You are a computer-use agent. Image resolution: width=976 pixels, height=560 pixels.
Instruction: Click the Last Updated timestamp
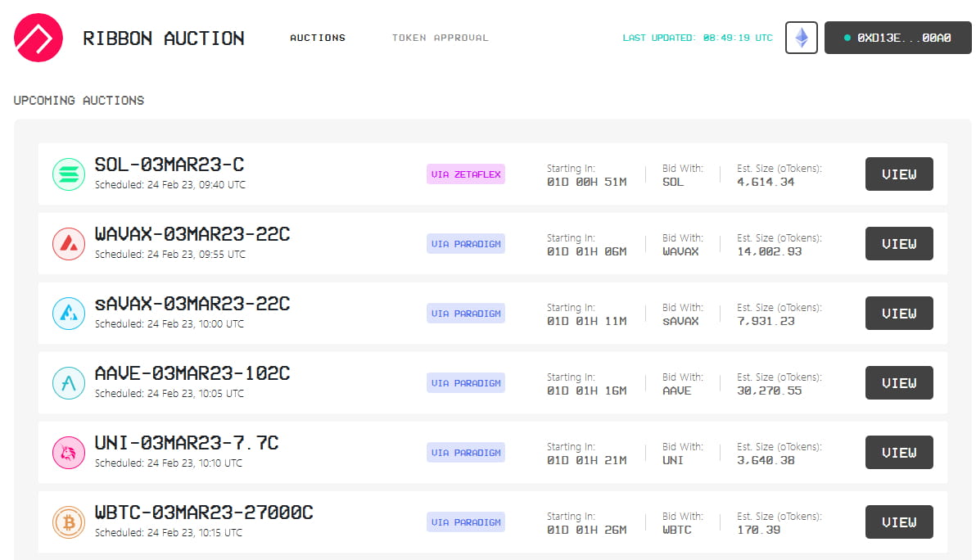click(x=698, y=38)
